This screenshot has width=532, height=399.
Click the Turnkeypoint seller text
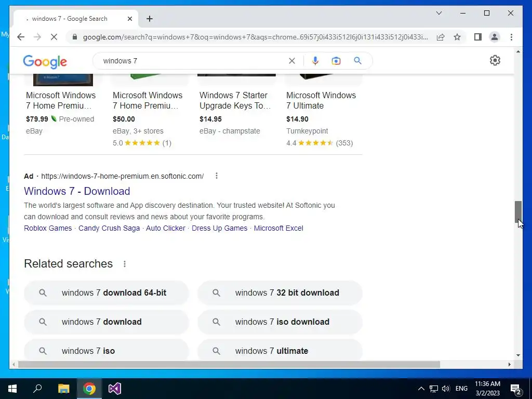[x=307, y=131]
